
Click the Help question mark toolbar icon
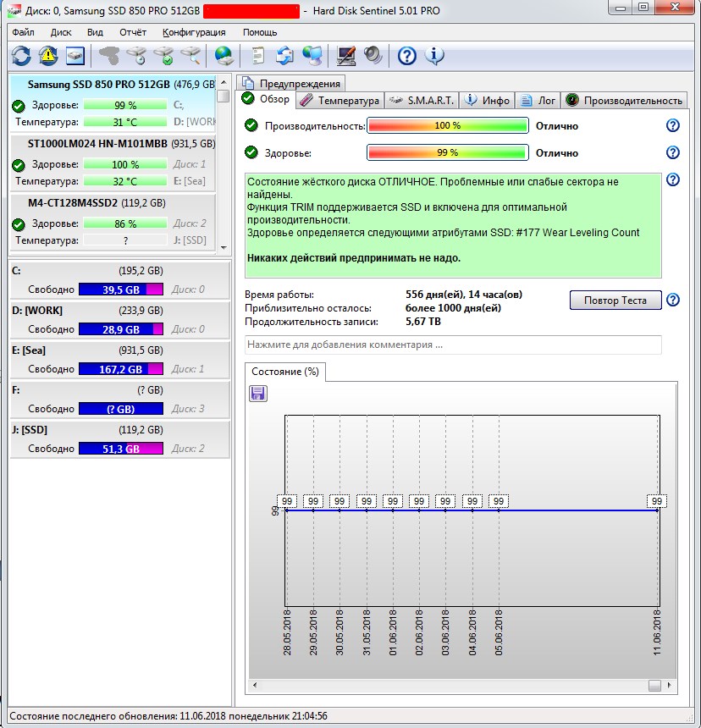[407, 56]
